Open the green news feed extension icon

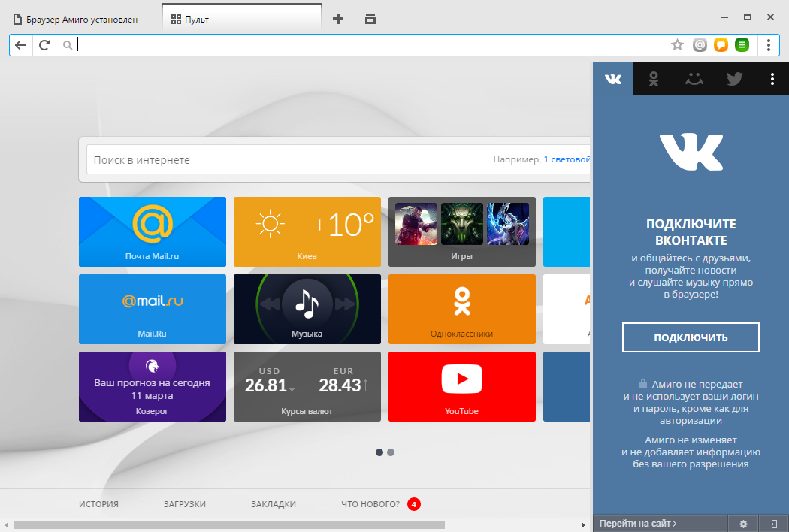[x=742, y=45]
